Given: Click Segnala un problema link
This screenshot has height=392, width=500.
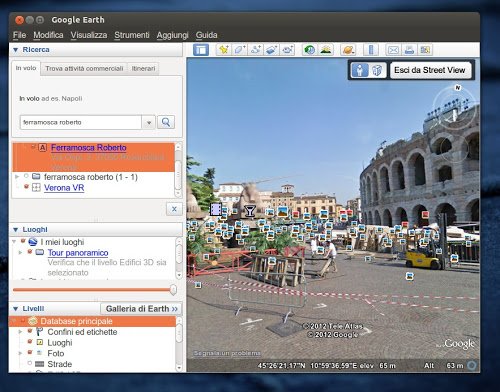Looking at the screenshot, I should point(227,353).
